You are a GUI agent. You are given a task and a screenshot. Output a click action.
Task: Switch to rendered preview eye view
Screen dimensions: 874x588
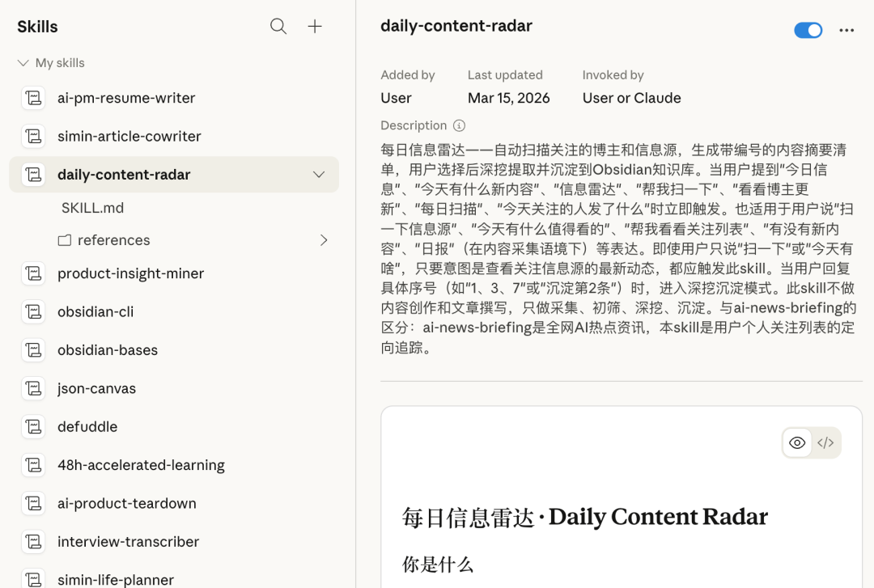click(797, 442)
